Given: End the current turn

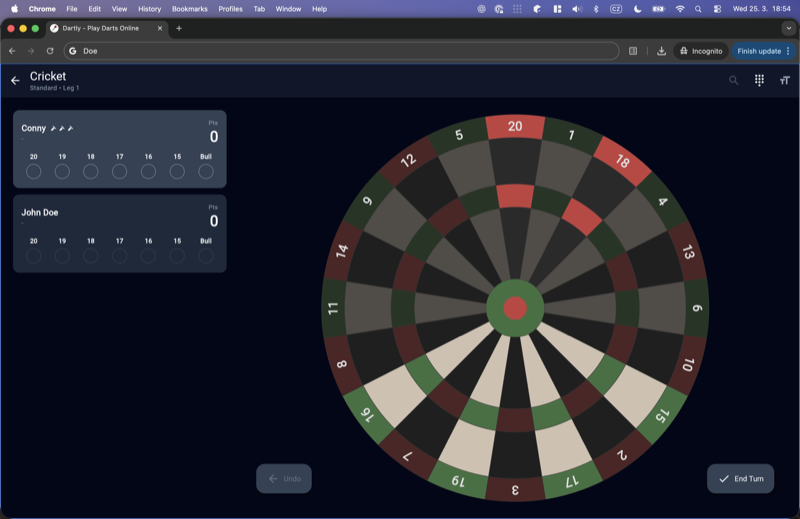Looking at the screenshot, I should 740,479.
